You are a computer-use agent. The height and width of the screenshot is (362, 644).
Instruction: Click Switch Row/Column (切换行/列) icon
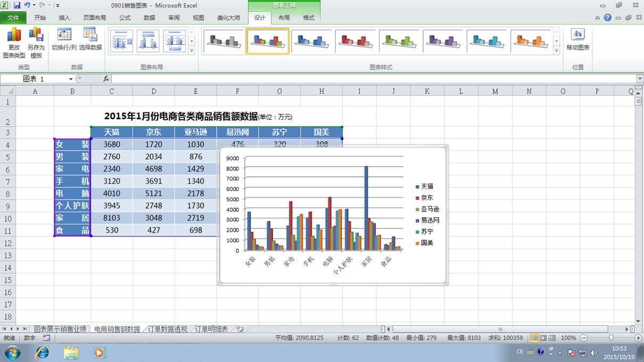(x=64, y=35)
